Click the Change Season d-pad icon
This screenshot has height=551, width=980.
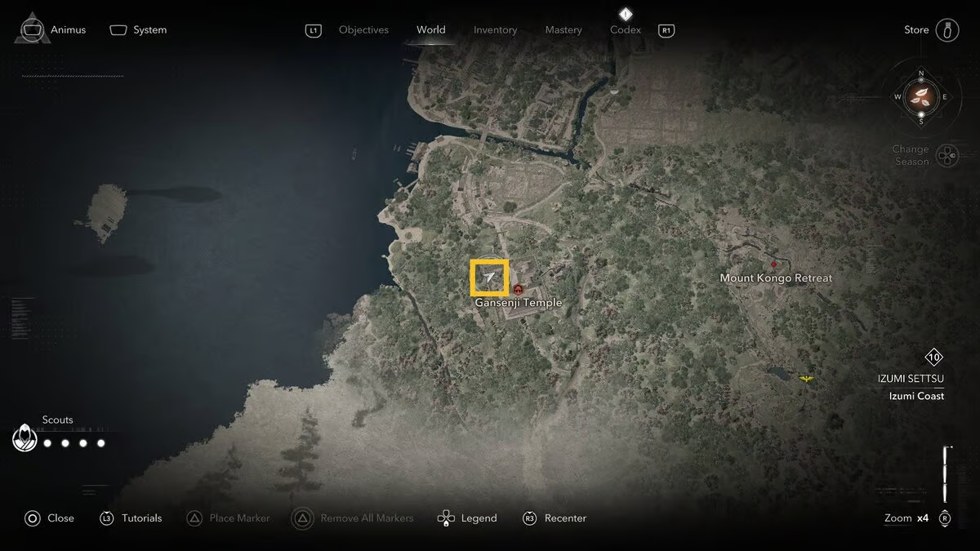click(947, 155)
